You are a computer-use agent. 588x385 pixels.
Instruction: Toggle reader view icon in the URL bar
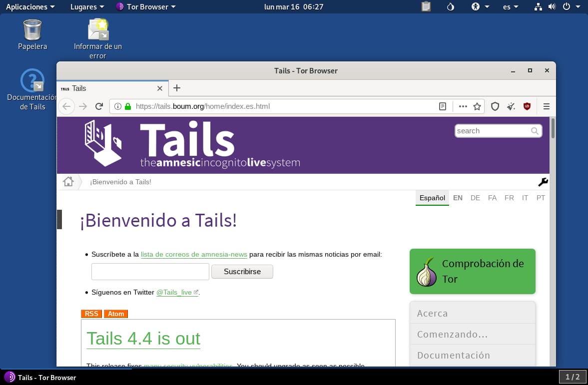pos(443,106)
